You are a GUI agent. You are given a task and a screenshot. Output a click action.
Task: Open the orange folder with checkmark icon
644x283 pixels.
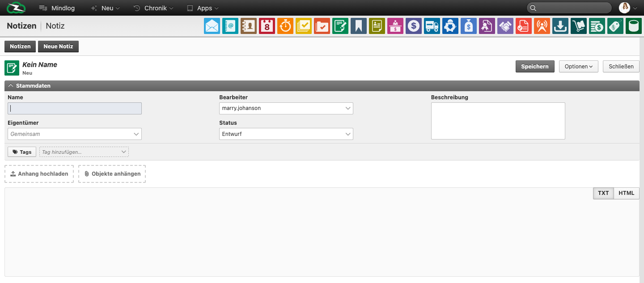[x=322, y=26]
